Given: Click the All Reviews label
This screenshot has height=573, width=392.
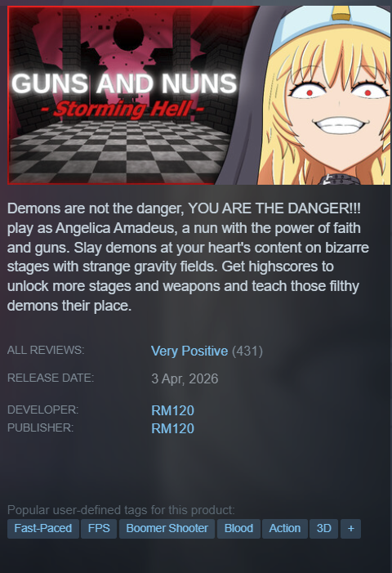Looking at the screenshot, I should click(x=46, y=350).
